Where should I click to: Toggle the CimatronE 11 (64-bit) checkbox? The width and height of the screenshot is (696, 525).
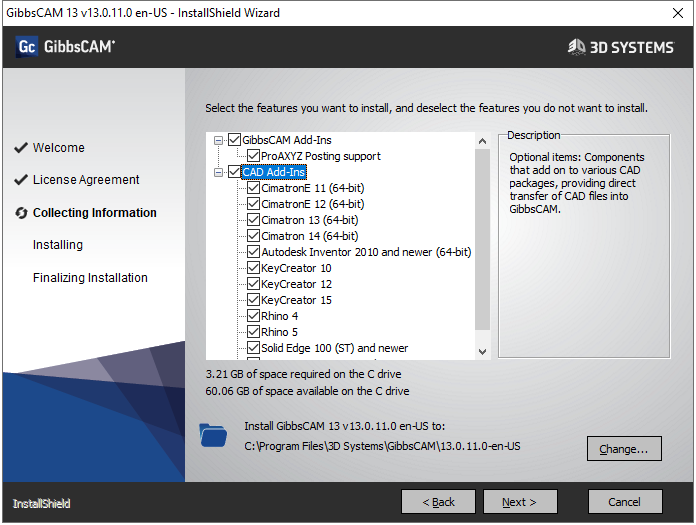[x=253, y=188]
